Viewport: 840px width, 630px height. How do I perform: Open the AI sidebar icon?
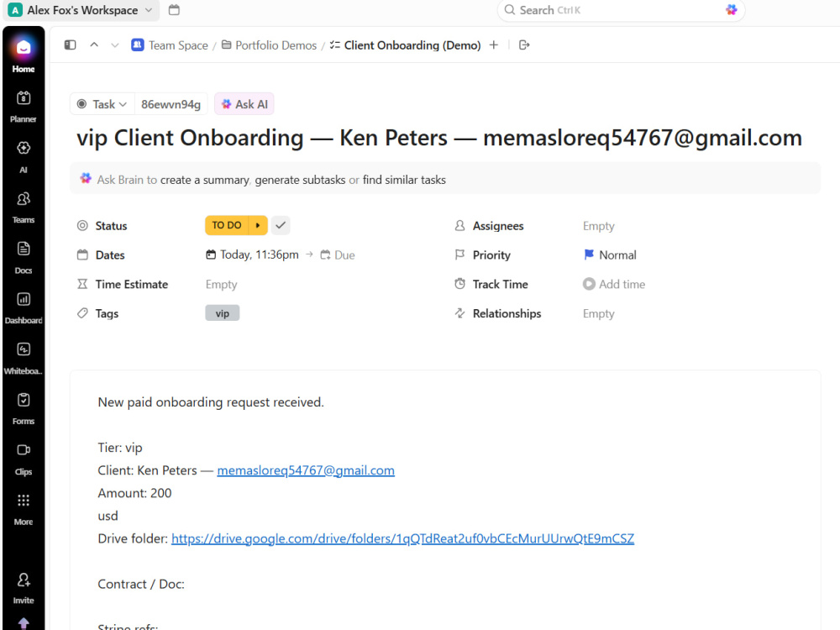pyautogui.click(x=23, y=156)
